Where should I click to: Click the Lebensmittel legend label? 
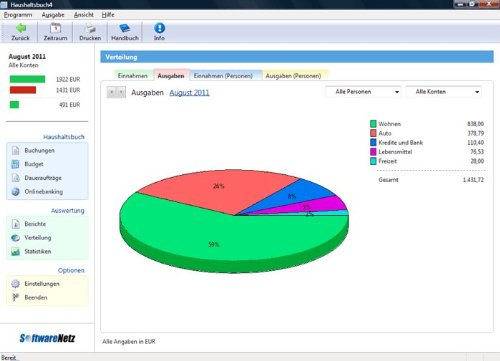[x=395, y=152]
